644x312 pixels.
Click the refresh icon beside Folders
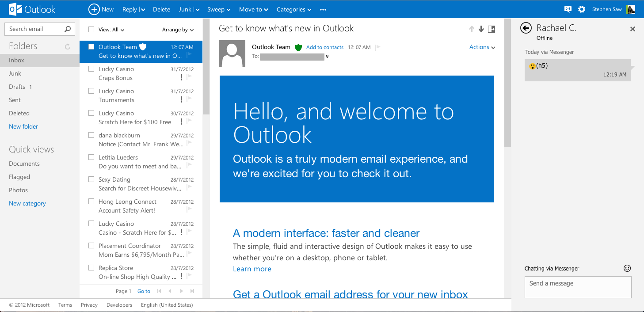[68, 46]
